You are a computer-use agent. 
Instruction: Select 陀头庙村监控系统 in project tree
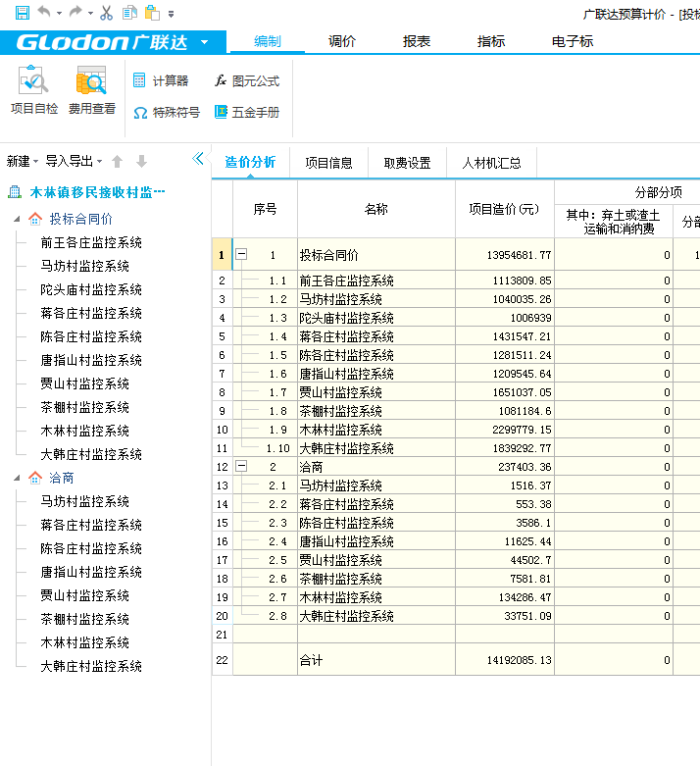[x=91, y=289]
